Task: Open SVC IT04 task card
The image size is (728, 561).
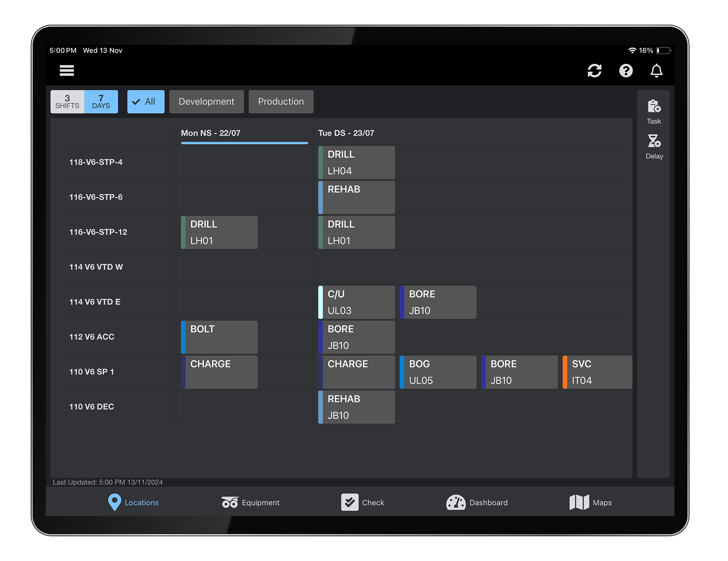Action: (598, 372)
